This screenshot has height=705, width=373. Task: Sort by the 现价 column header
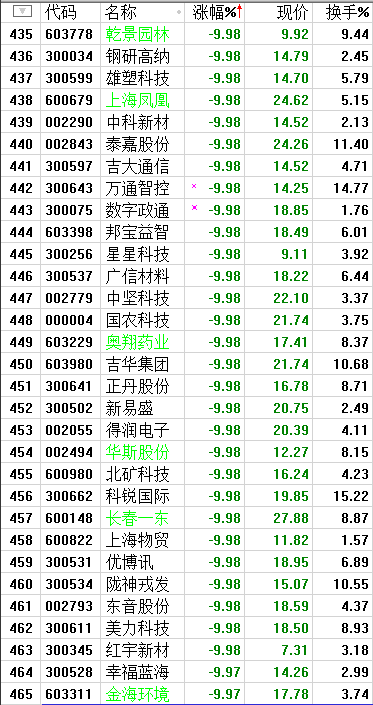[x=293, y=13]
